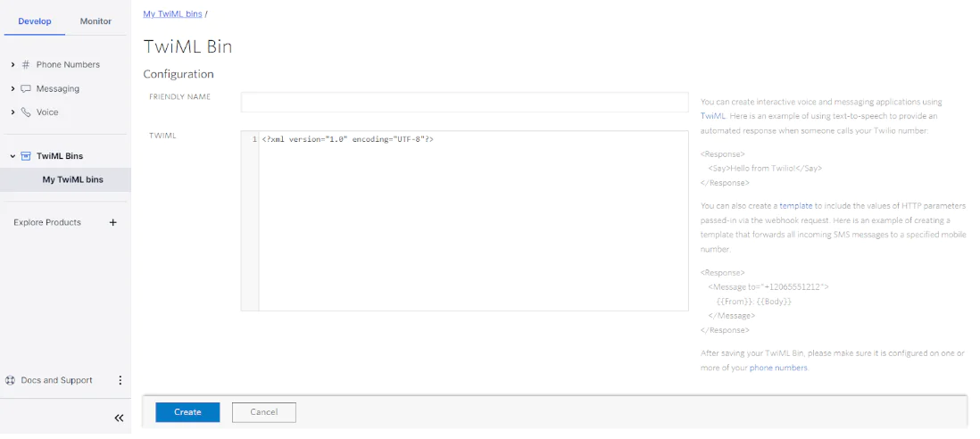980x439 pixels.
Task: Open Docs and Support
Action: coord(56,380)
